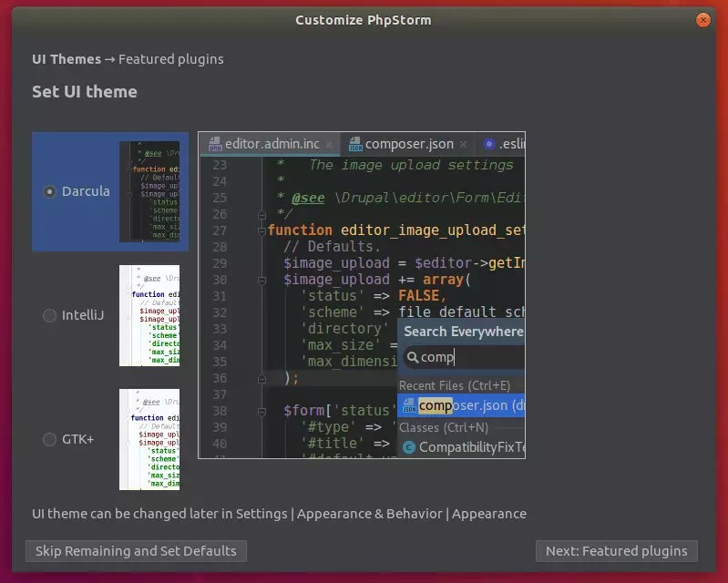Click the JSON file icon on composer.json tab
This screenshot has width=728, height=583.
pos(355,144)
